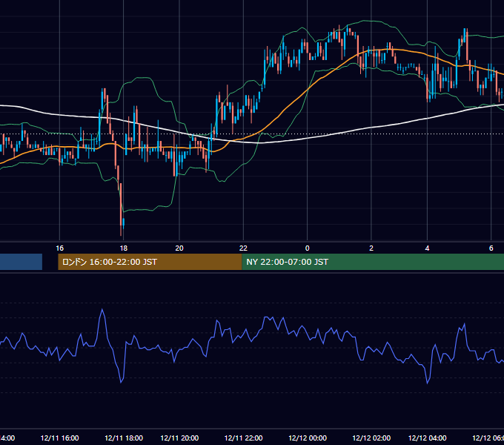This screenshot has width=504, height=445.
Task: Click the 12/11 22:00 date label
Action: [x=243, y=438]
